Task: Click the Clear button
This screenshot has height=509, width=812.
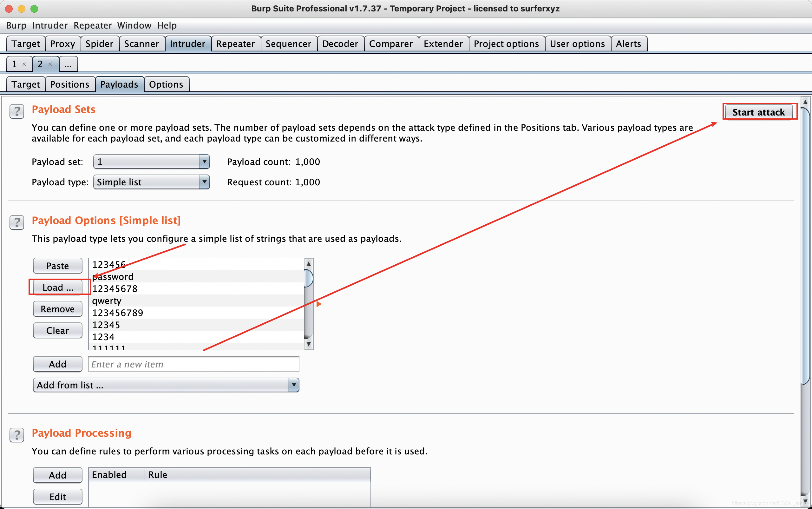Action: tap(57, 330)
